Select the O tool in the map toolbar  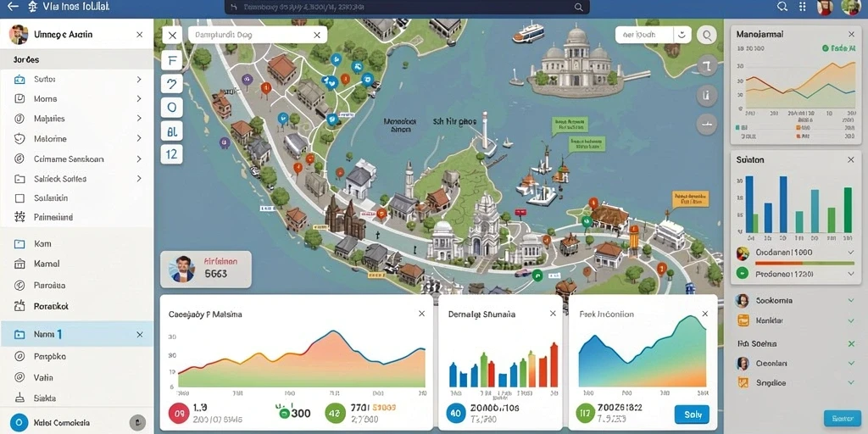pos(171,108)
